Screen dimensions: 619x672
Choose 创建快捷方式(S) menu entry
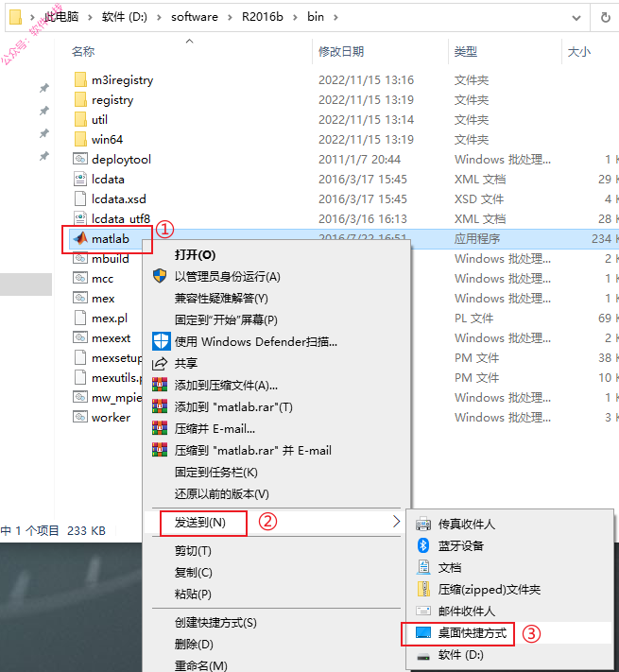(x=215, y=622)
